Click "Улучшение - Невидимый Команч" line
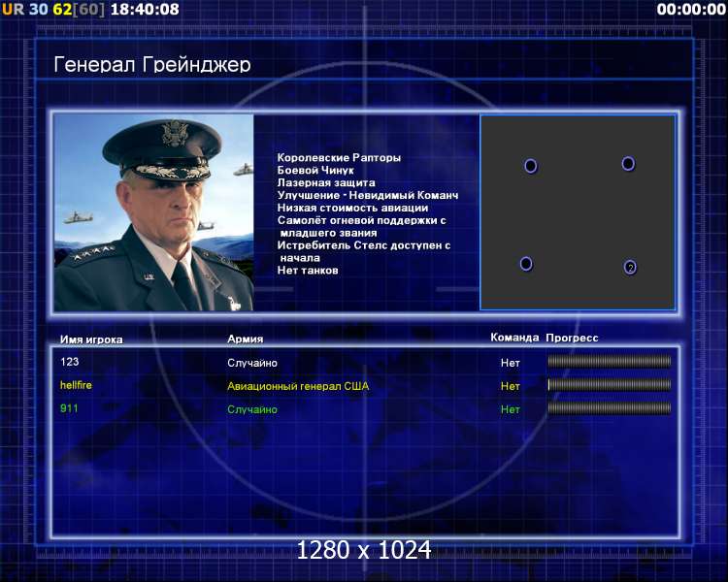Screen dimensions: 728x582 [368, 195]
